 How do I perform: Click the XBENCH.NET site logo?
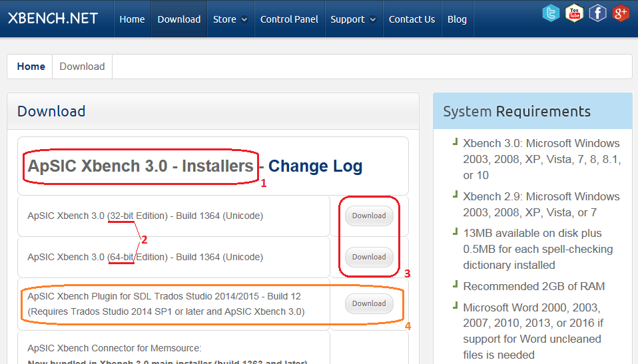pyautogui.click(x=53, y=19)
